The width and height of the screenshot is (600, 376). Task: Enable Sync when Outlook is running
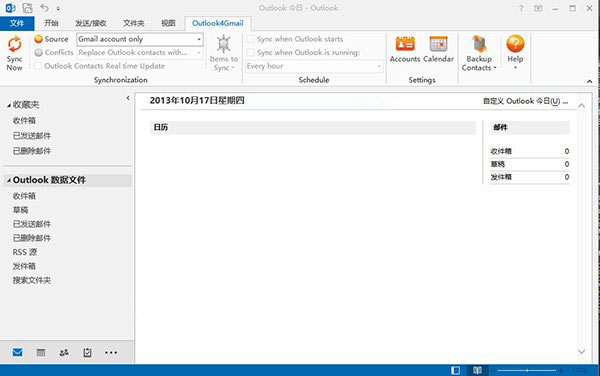251,52
